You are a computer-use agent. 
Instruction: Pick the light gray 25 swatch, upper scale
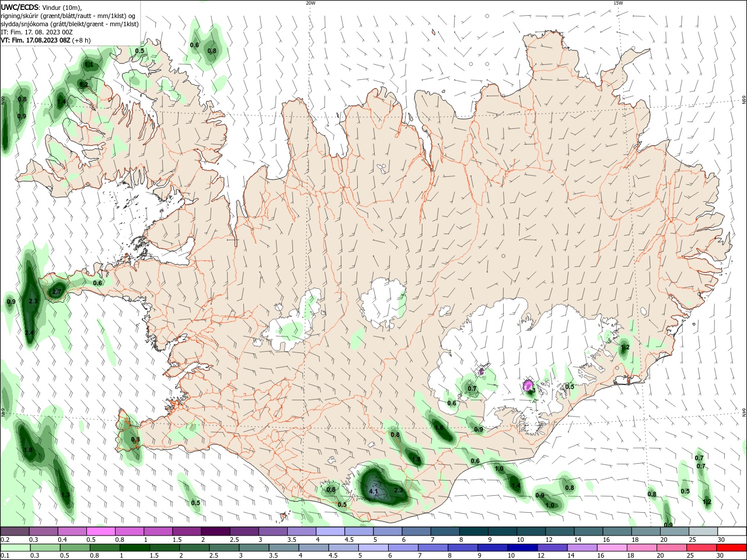[x=703, y=531]
